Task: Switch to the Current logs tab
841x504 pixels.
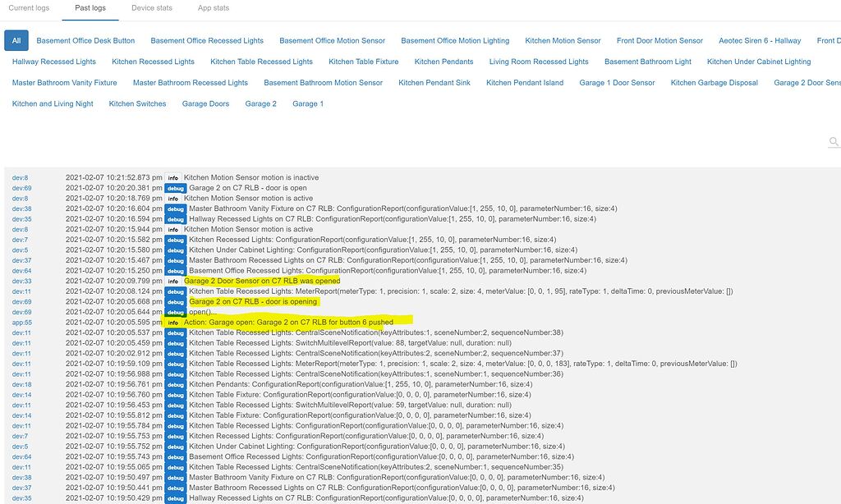Action: (29, 8)
